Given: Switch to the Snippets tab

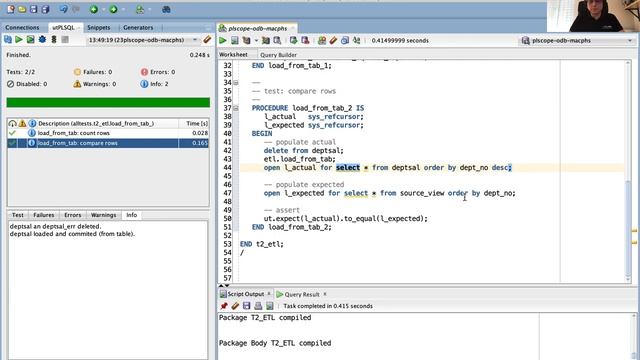Looking at the screenshot, I should click(99, 27).
